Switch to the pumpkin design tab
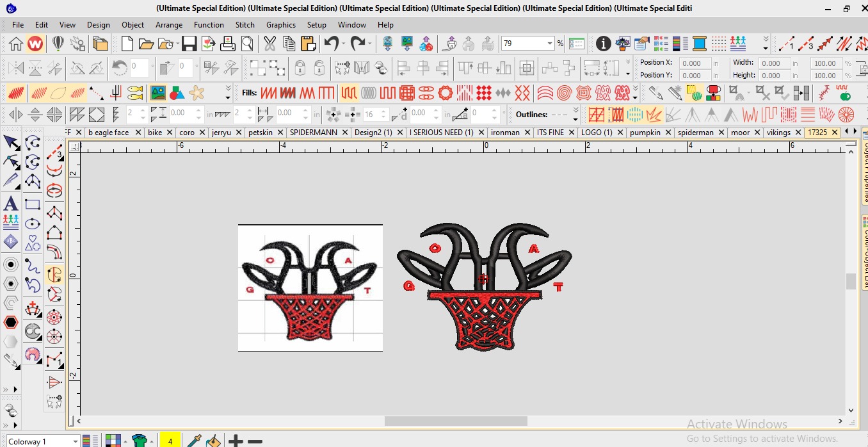868x447 pixels. click(x=645, y=133)
